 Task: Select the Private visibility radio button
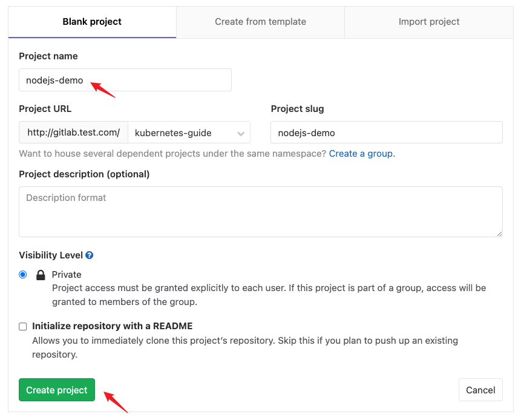pos(23,274)
